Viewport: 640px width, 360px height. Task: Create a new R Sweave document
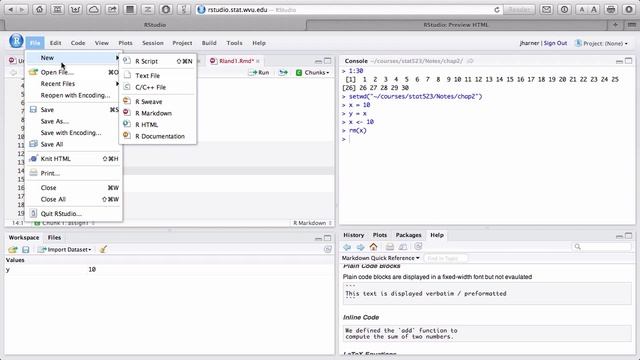(x=158, y=101)
